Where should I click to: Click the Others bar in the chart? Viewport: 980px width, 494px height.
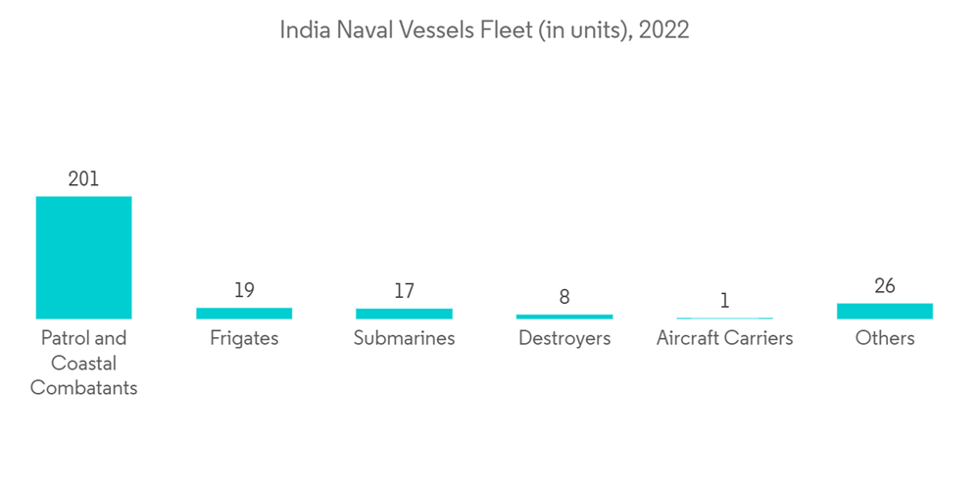(x=885, y=311)
